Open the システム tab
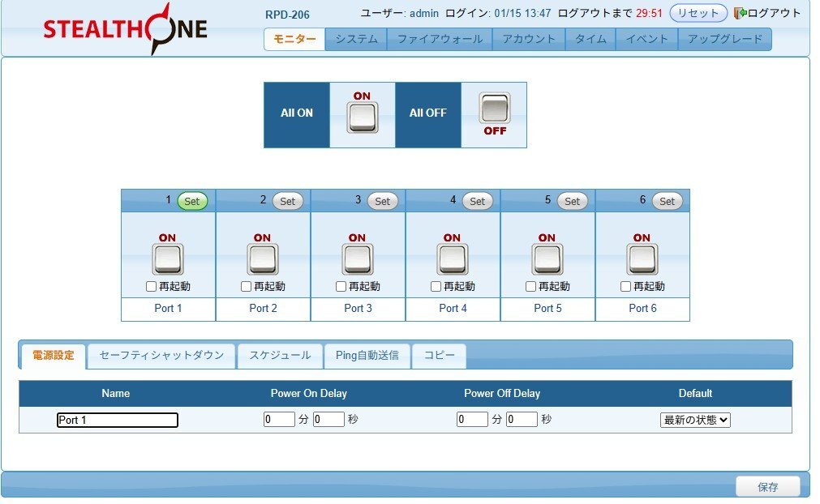The height and width of the screenshot is (504, 820). pyautogui.click(x=356, y=39)
